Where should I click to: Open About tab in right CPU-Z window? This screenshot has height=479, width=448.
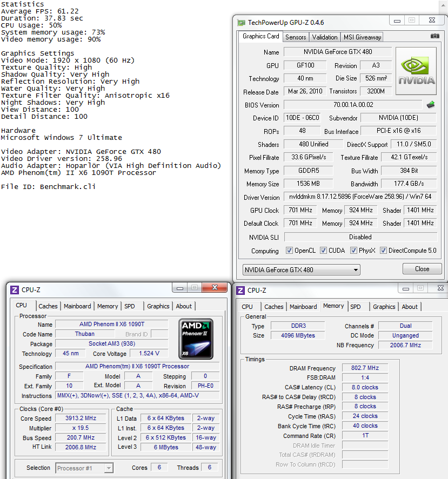(x=410, y=307)
